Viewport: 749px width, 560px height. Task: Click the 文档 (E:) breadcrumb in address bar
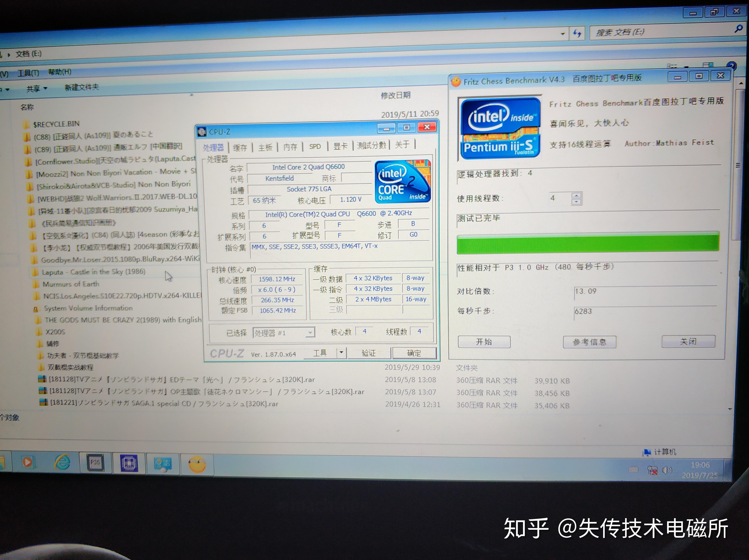click(28, 54)
